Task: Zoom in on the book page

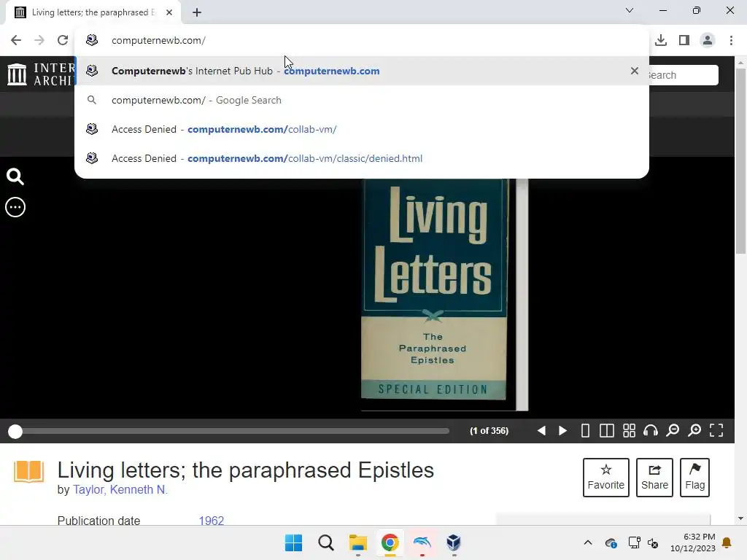Action: pos(694,431)
